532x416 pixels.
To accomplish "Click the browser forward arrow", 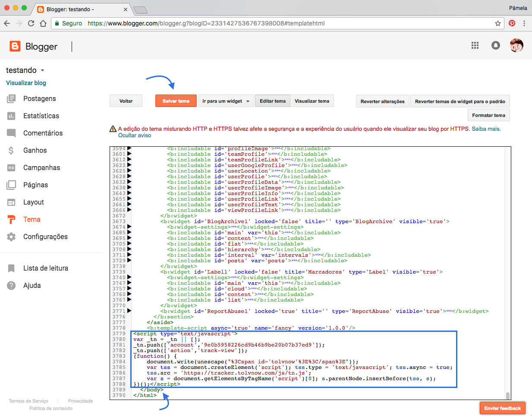I will pyautogui.click(x=19, y=23).
